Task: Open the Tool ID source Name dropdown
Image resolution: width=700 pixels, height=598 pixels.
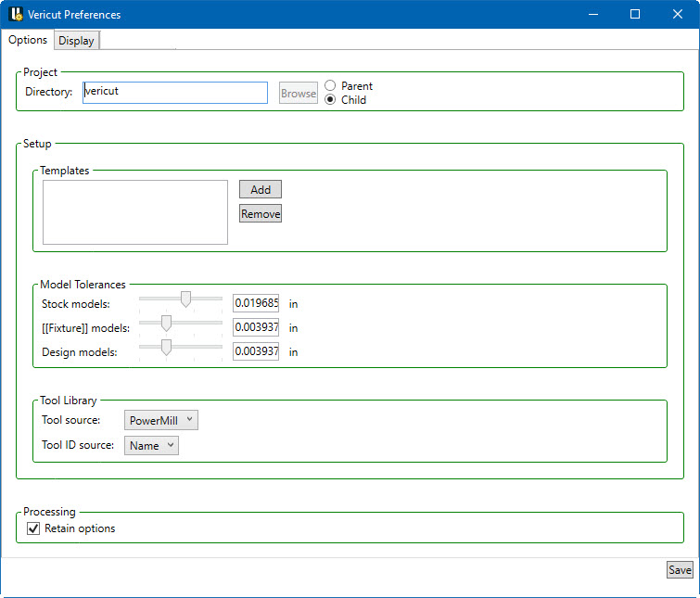Action: [151, 445]
